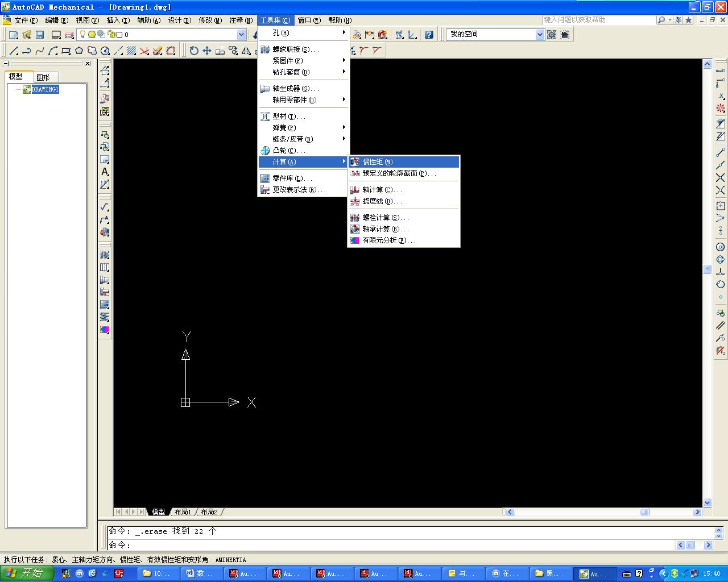Open the 插入 menu
This screenshot has width=728, height=582.
[x=118, y=20]
